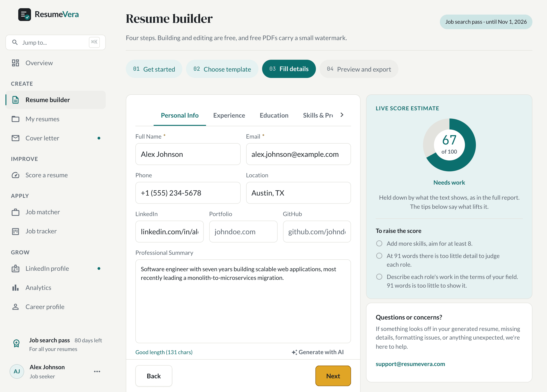547x392 pixels.
Task: Click the Back button
Action: point(154,376)
